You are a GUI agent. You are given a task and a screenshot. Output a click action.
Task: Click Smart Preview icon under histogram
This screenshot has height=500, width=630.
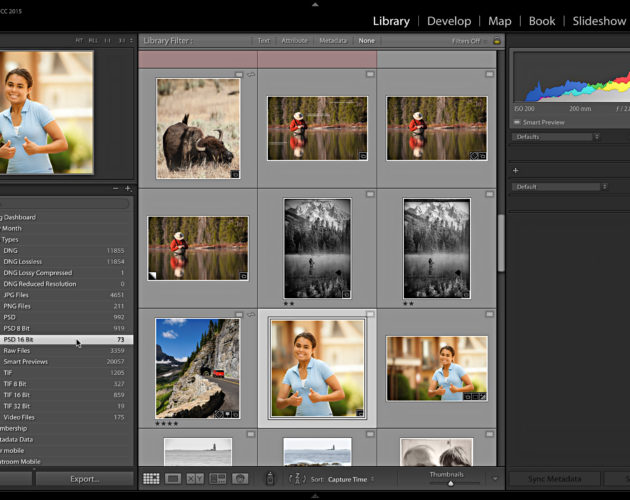(x=517, y=122)
